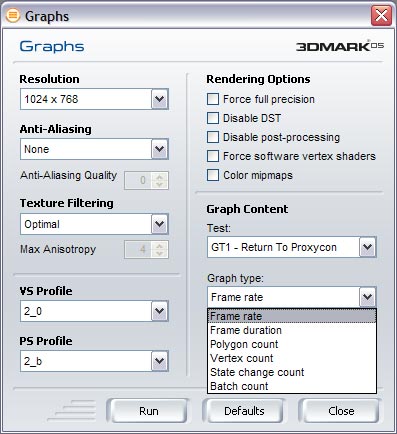Choose Frame duration graph type
397x434 pixels.
click(292, 330)
